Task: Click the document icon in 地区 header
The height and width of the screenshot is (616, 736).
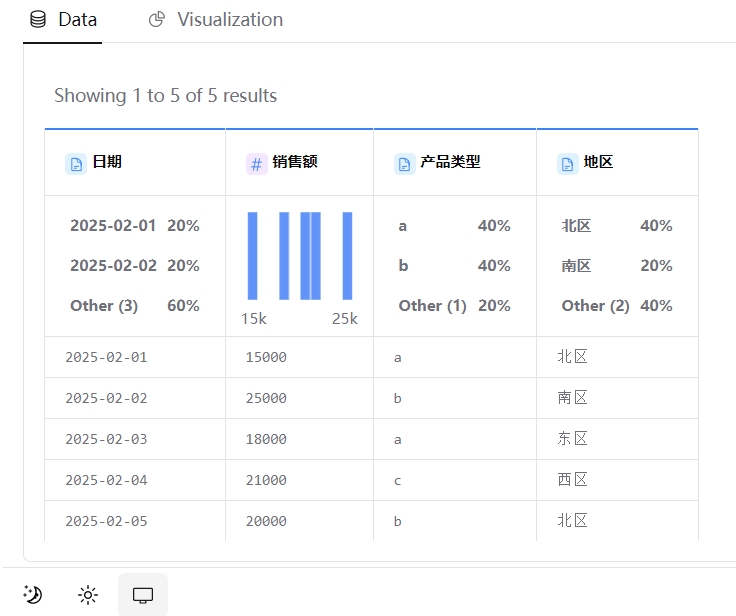Action: [x=567, y=164]
